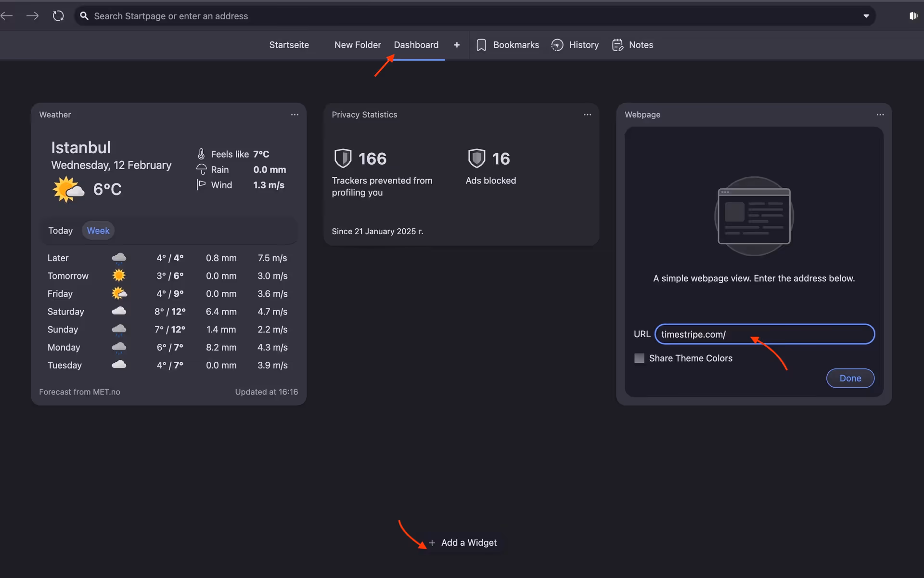Click the Done button

[850, 379]
